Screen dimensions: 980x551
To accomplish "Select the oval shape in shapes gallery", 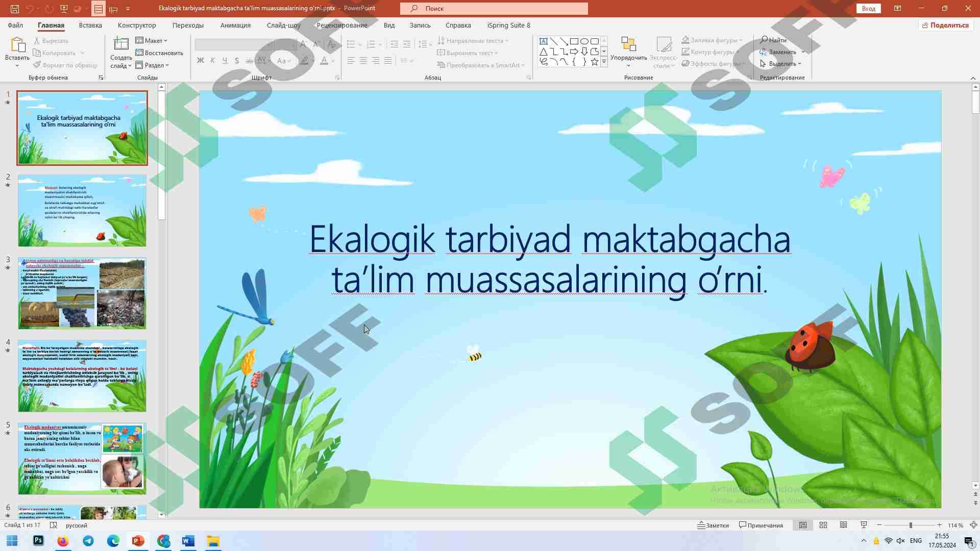I will click(x=584, y=41).
